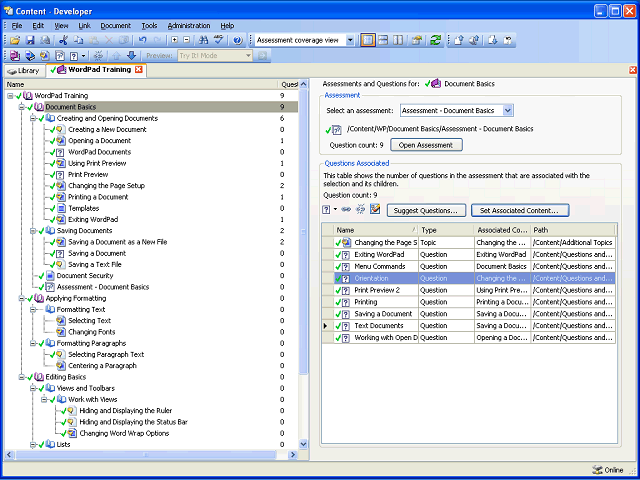Toggle the vertical split layout view
The height and width of the screenshot is (480, 640).
[x=400, y=40]
